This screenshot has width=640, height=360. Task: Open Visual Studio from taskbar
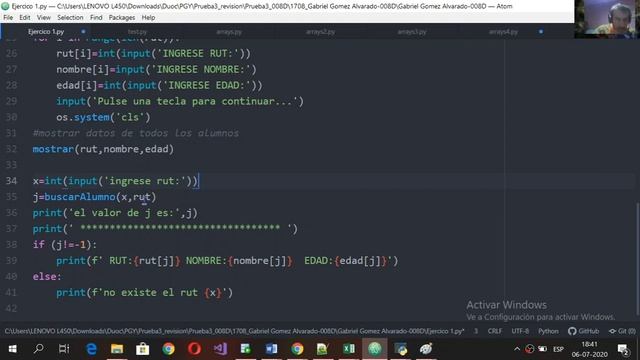(220, 349)
